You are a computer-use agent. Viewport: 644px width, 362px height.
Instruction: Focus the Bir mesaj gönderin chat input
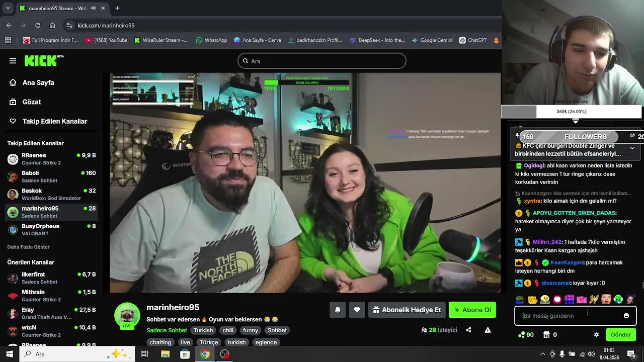click(x=576, y=316)
